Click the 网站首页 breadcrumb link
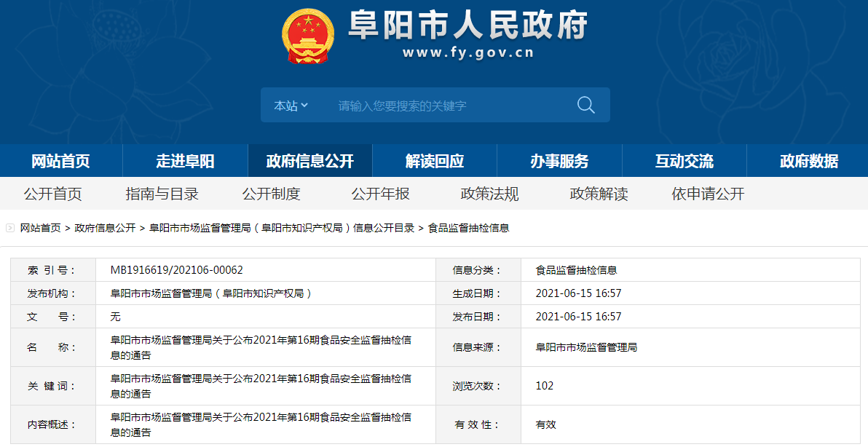The image size is (868, 447). click(x=40, y=228)
